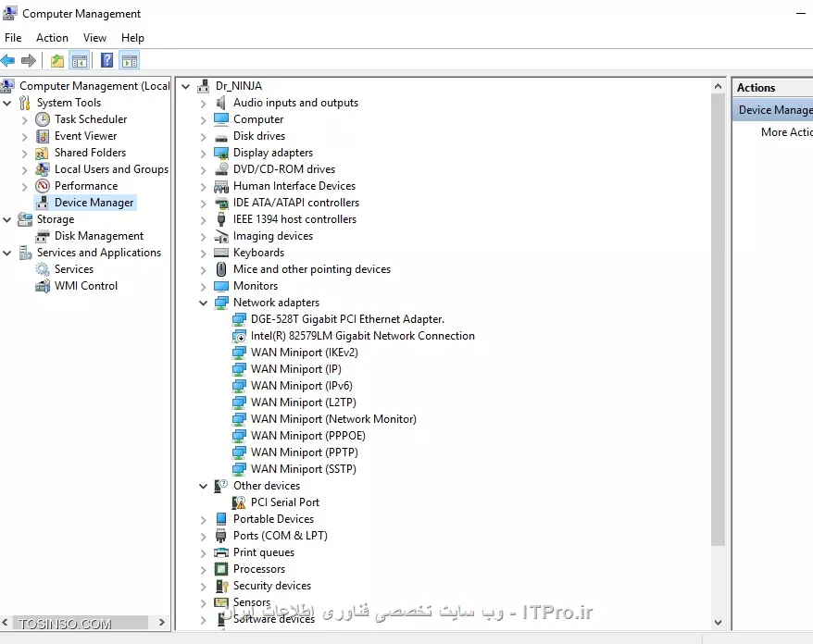Click the Event Viewer icon
Viewport: 813px width, 644px height.
[x=43, y=136]
